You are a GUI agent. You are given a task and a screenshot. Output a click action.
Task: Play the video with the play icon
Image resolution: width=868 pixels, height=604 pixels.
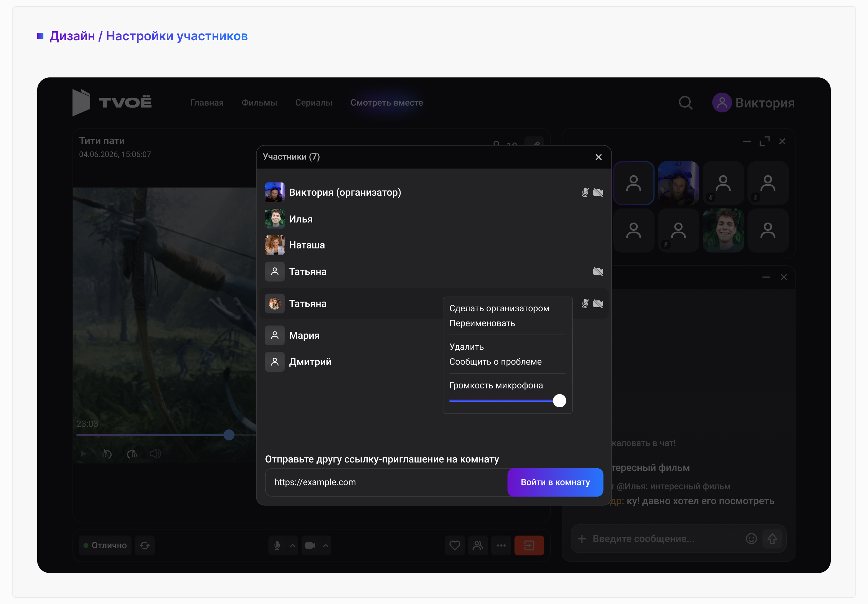coord(83,454)
